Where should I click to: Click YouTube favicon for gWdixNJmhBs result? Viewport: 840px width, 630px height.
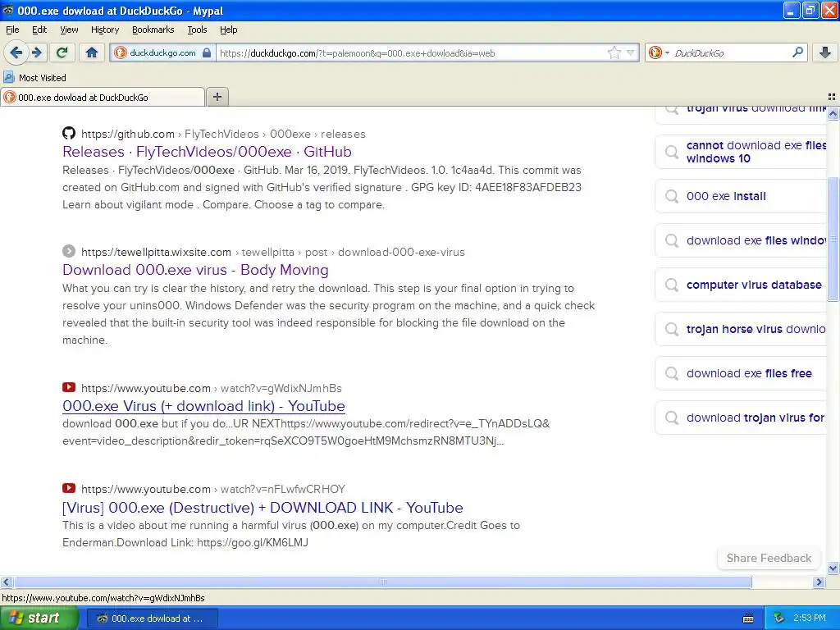69,387
